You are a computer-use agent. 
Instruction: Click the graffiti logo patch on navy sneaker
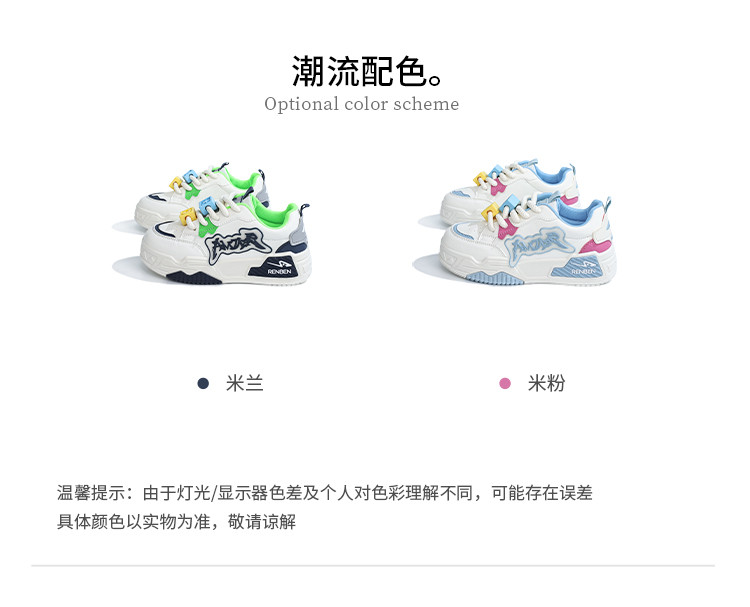238,246
